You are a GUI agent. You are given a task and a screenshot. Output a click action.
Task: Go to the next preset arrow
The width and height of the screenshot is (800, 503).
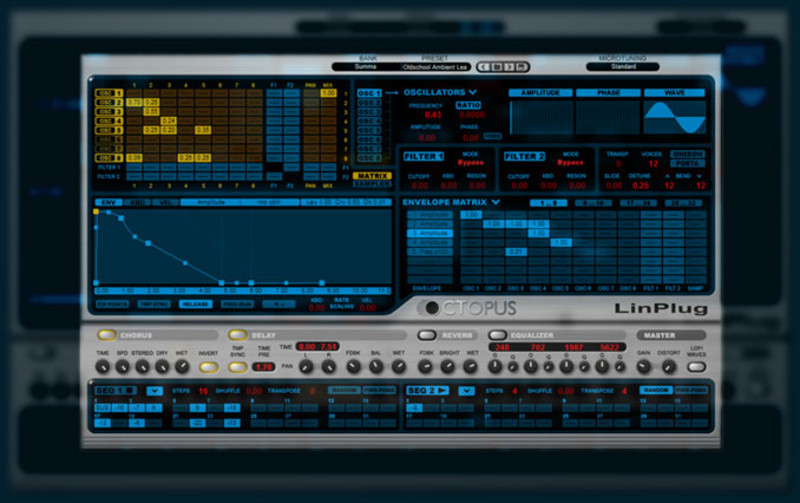click(509, 67)
